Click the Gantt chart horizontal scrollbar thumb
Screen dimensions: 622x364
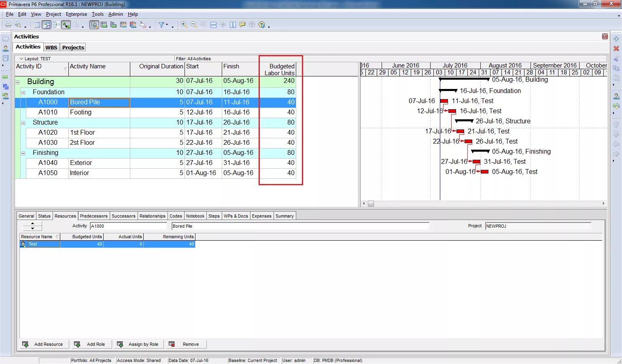click(x=371, y=203)
